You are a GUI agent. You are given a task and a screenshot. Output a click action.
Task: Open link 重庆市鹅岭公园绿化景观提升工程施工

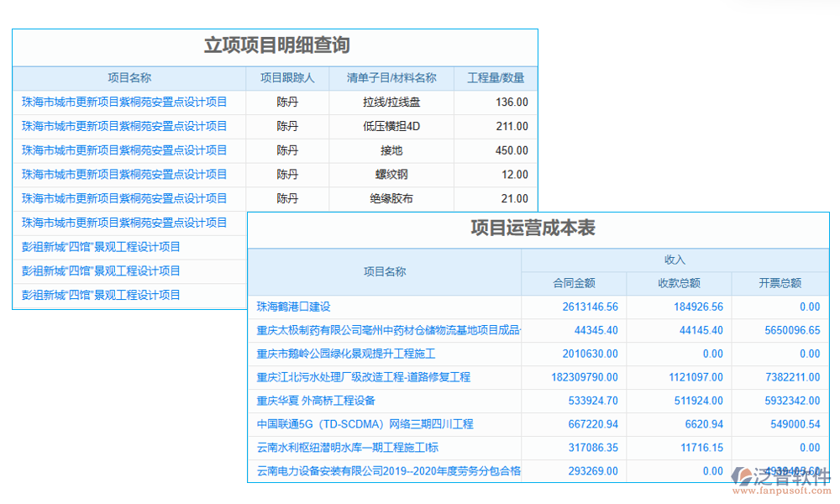346,354
